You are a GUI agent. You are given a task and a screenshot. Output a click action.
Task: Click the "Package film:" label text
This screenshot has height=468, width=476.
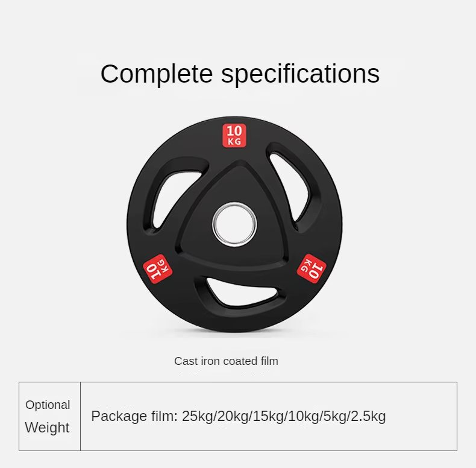(134, 416)
